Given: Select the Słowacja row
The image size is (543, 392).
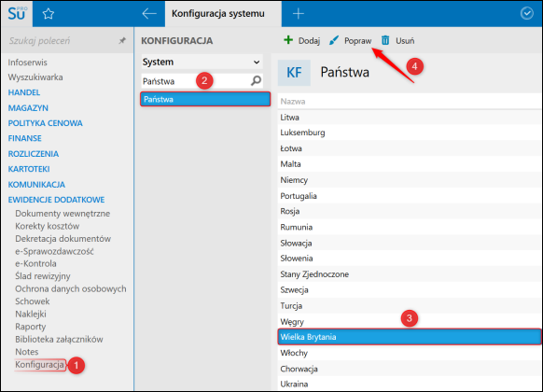Looking at the screenshot, I should click(x=409, y=243).
